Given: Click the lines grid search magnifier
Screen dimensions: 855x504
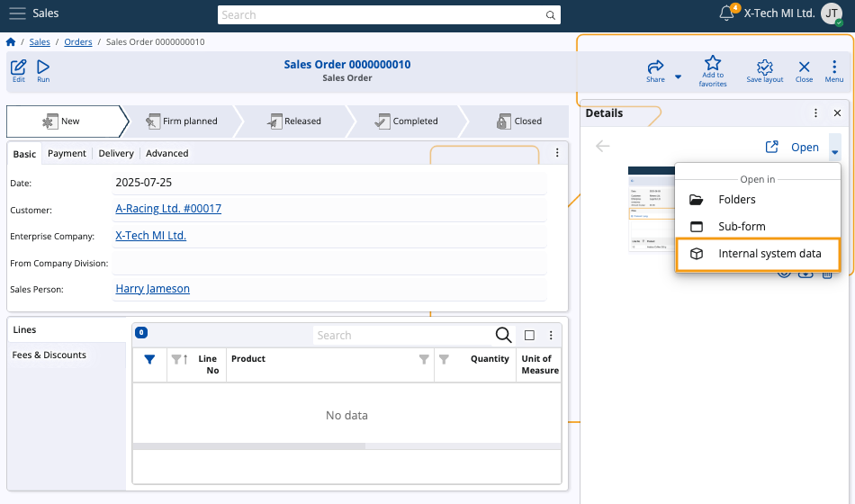Looking at the screenshot, I should 504,336.
